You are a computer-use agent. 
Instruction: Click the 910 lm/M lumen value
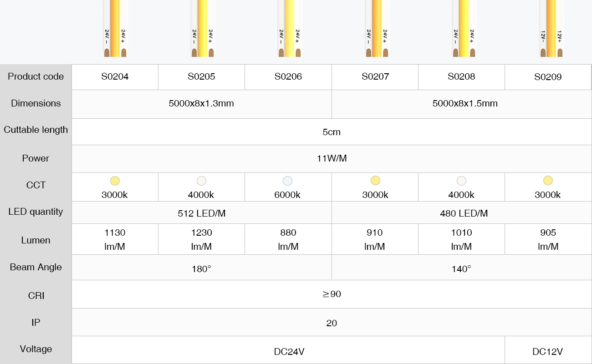click(x=375, y=240)
